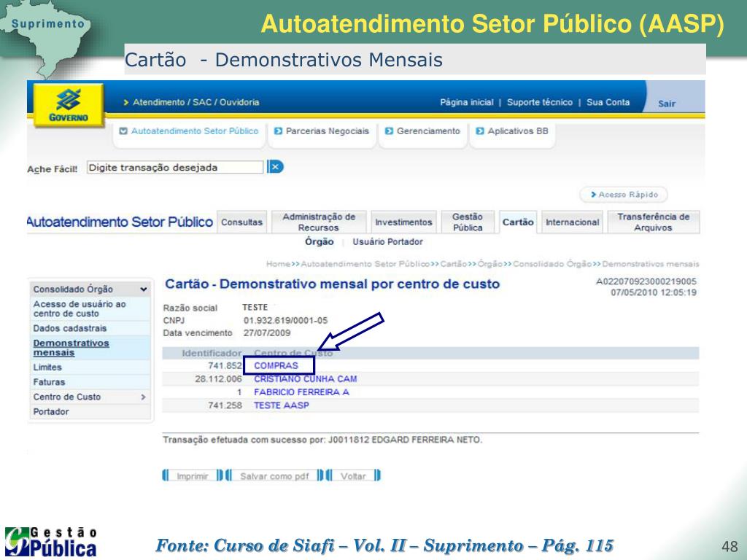The width and height of the screenshot is (747, 560).
Task: Collapse the Consolidado Órgão sidebar section
Action: 144,289
